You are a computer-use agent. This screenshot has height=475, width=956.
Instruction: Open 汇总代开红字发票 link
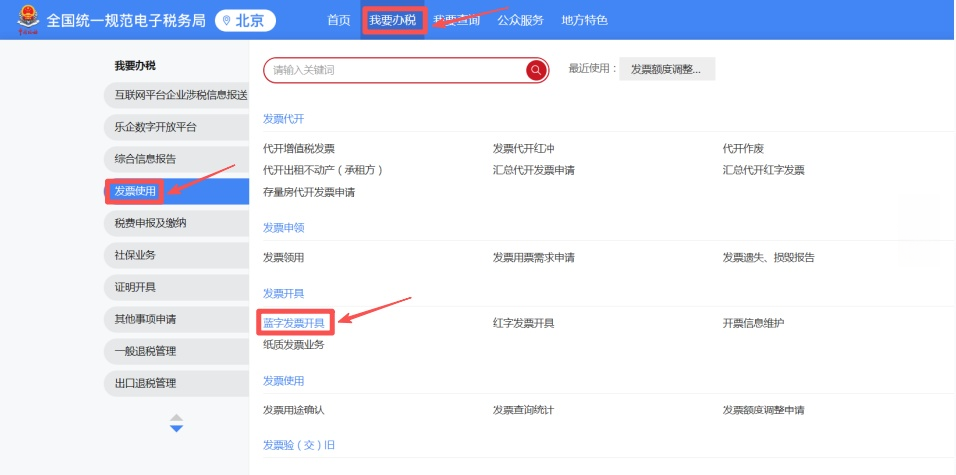coord(763,170)
